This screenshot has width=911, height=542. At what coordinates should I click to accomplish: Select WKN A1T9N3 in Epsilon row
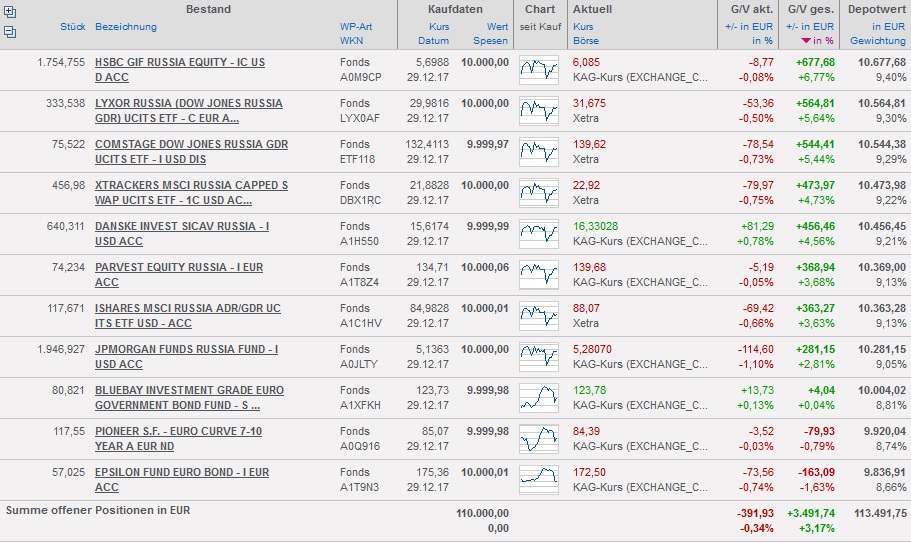tap(360, 487)
